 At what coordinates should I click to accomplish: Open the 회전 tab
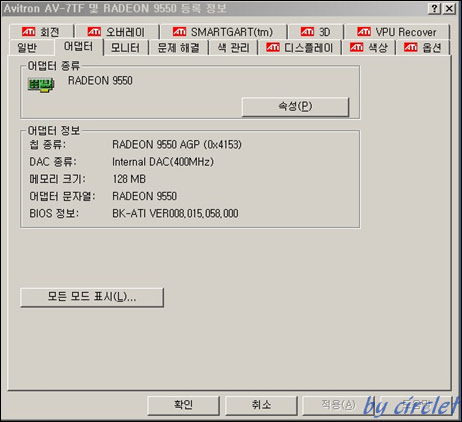point(41,32)
